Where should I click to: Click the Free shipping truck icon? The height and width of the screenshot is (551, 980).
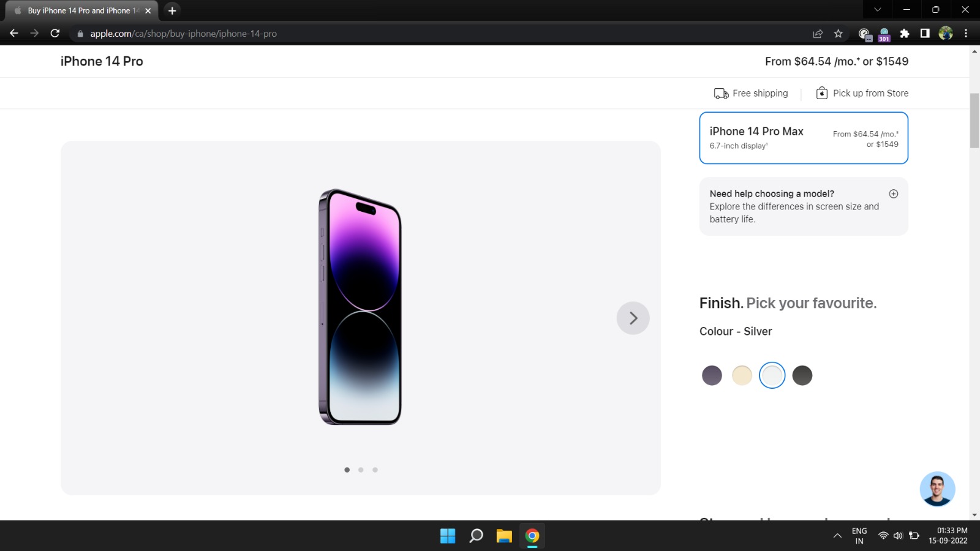[721, 93]
